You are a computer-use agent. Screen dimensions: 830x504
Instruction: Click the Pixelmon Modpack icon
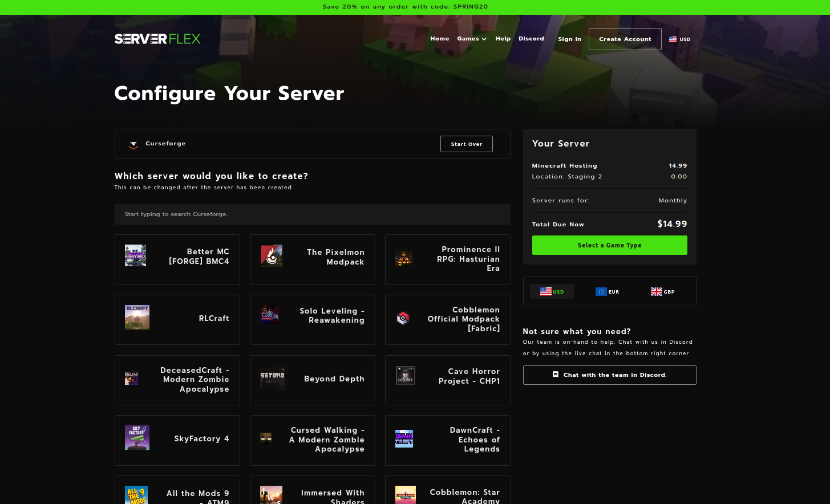(x=272, y=255)
